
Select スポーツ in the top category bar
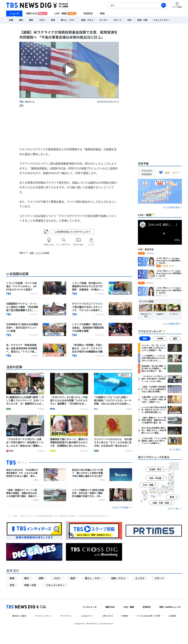tap(117, 20)
